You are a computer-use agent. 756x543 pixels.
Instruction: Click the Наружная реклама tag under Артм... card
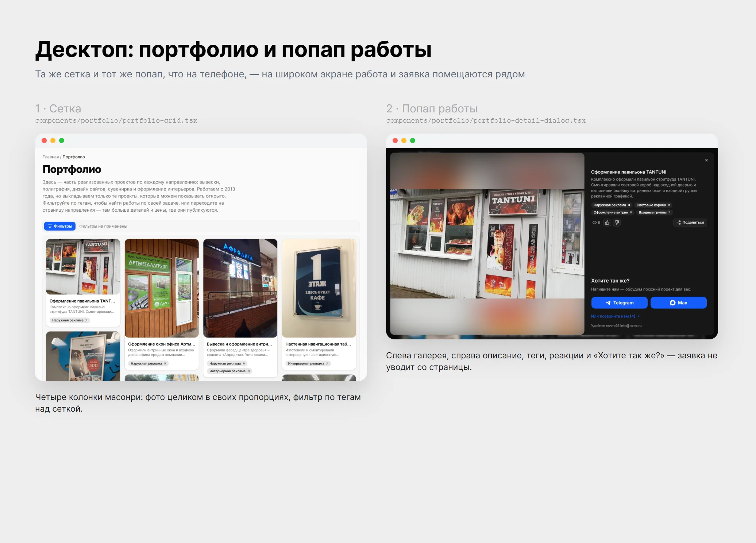[148, 364]
